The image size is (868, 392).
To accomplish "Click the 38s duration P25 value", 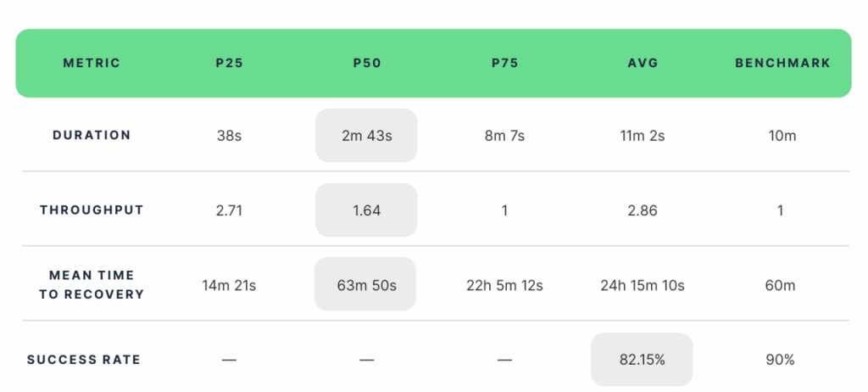I will 229,136.
